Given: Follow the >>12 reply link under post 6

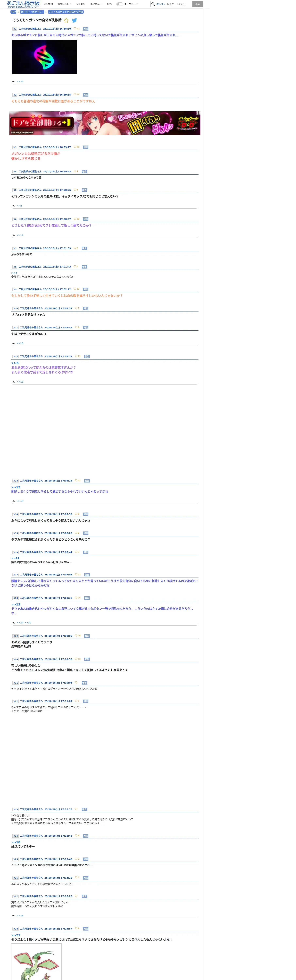Looking at the screenshot, I should click(x=20, y=235).
